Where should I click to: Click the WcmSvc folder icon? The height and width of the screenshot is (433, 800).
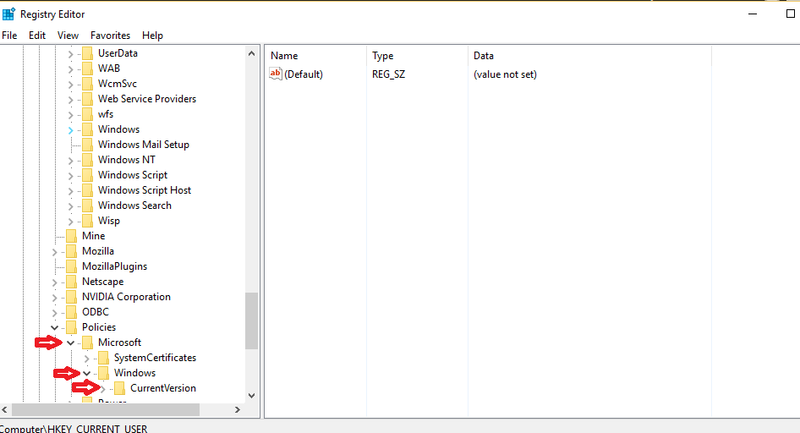[88, 84]
